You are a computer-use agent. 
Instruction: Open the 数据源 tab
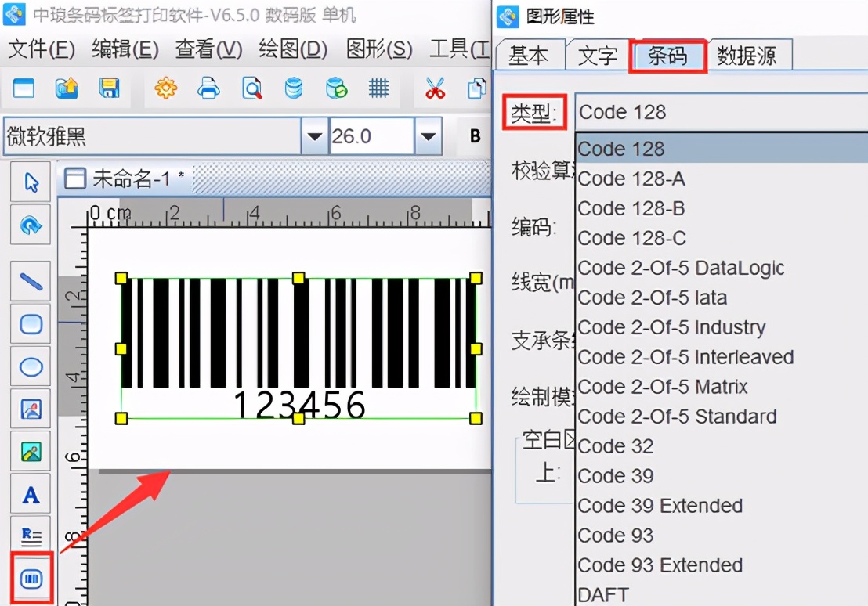coord(750,54)
